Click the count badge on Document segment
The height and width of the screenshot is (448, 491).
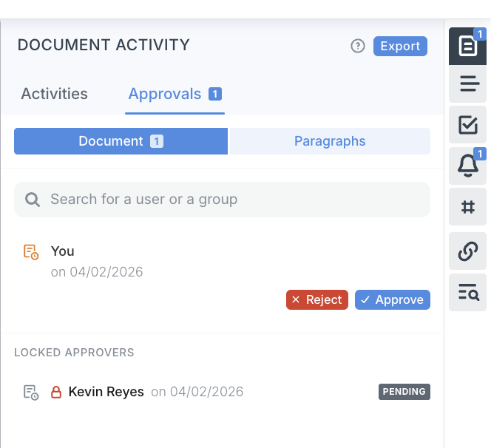tap(157, 141)
